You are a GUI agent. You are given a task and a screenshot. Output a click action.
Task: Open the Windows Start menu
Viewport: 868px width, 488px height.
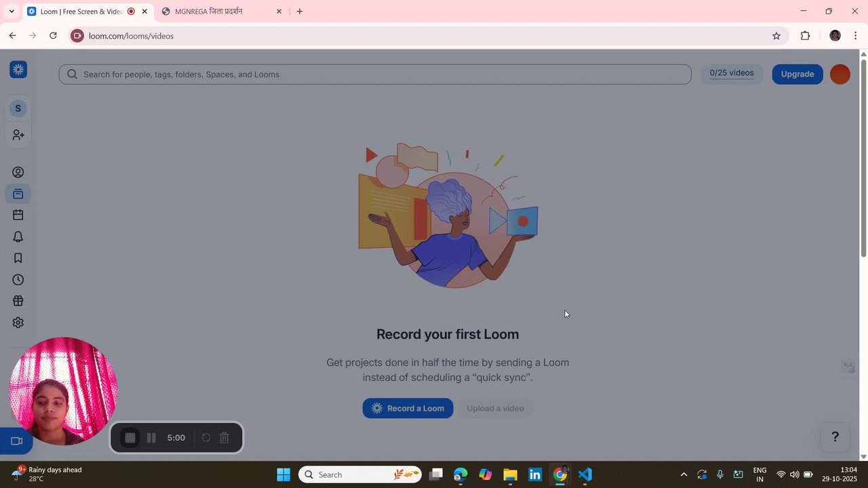coord(283,474)
